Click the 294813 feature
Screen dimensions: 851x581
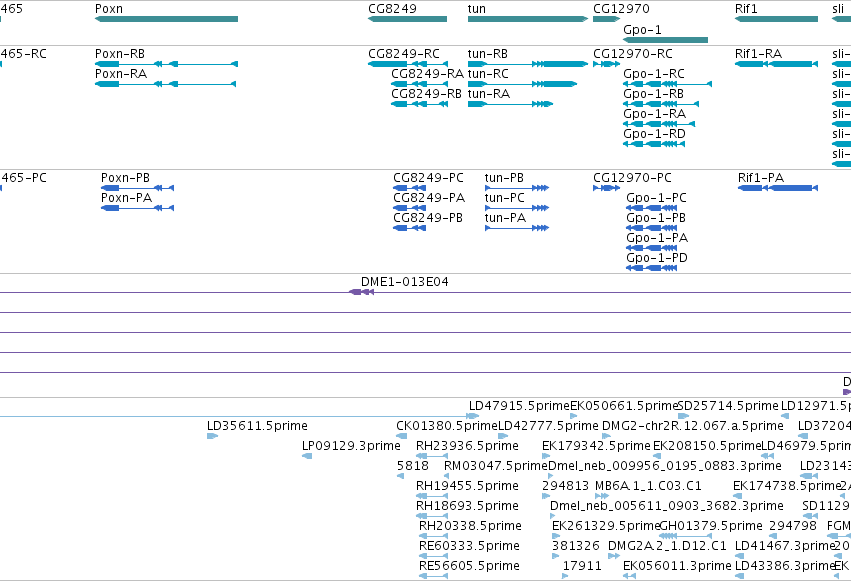coord(546,496)
